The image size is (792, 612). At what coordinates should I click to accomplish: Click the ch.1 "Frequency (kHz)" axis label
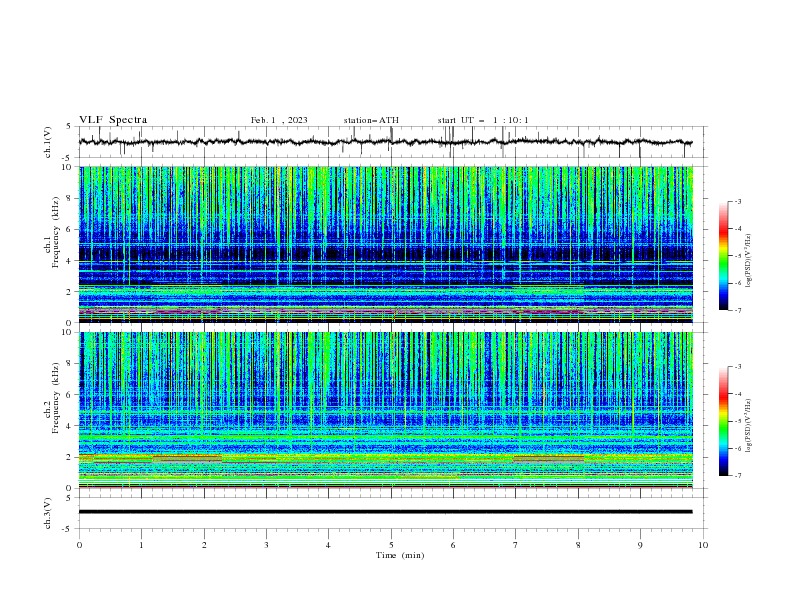pyautogui.click(x=55, y=233)
